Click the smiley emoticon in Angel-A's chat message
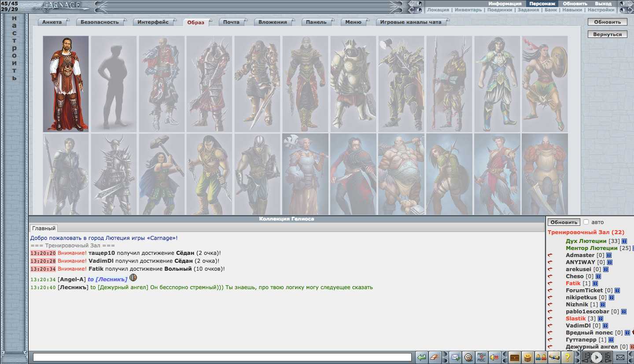 point(133,277)
